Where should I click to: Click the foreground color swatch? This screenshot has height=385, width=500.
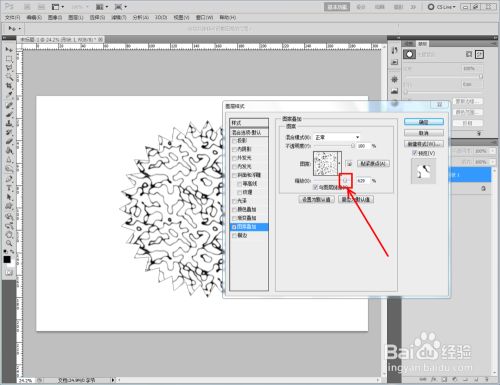click(7, 260)
